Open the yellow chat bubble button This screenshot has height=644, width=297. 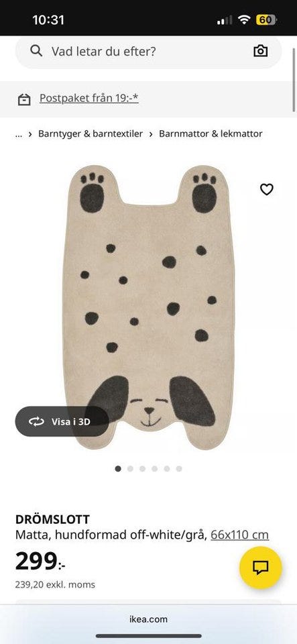click(x=261, y=568)
